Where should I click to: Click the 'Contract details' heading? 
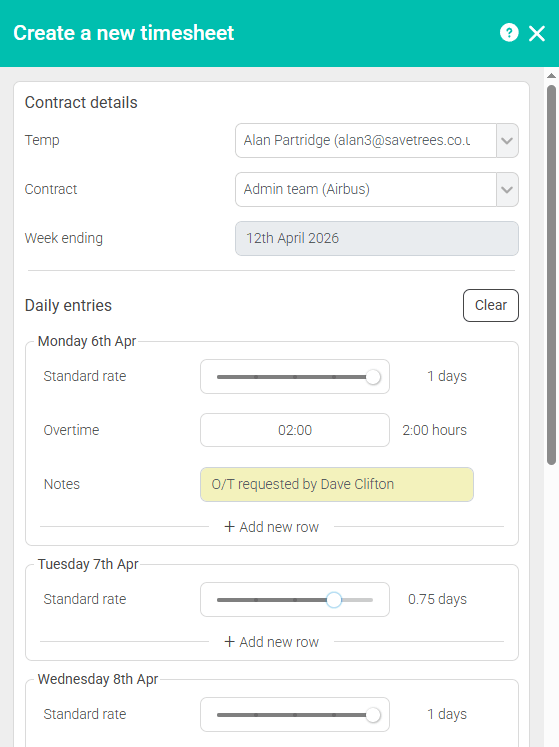pyautogui.click(x=81, y=102)
